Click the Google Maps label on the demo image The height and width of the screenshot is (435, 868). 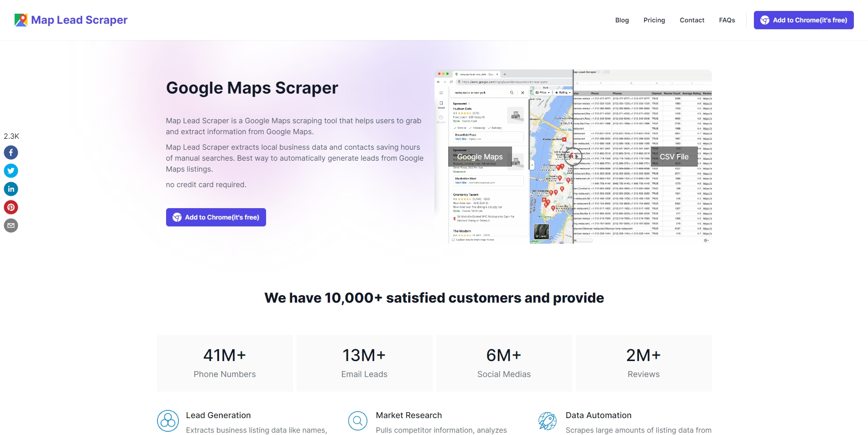click(x=480, y=157)
